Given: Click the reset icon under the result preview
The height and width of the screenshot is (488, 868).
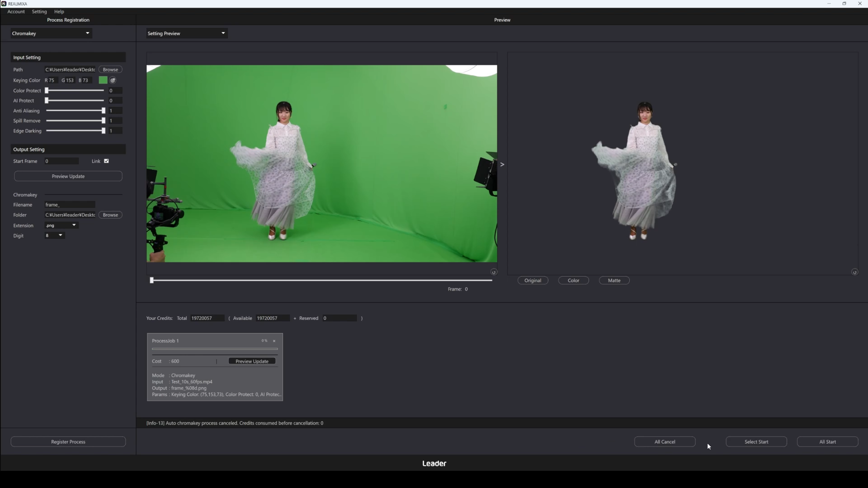Looking at the screenshot, I should (x=854, y=272).
